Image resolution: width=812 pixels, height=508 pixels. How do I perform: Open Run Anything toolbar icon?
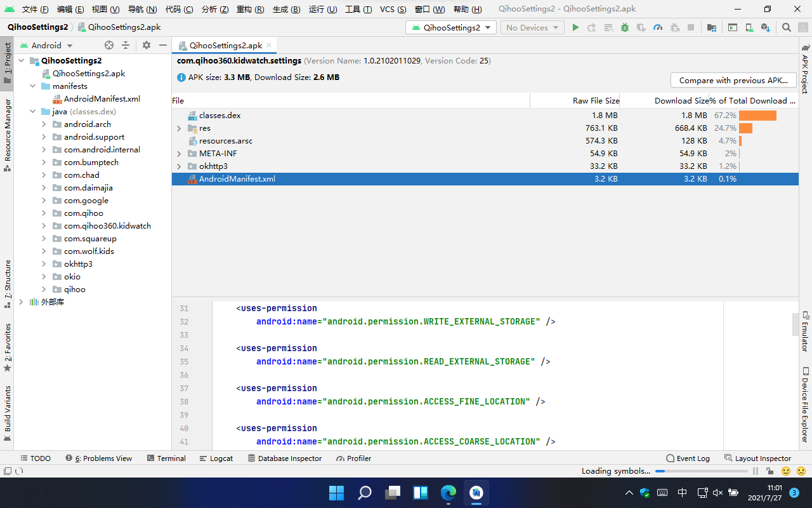(x=733, y=27)
